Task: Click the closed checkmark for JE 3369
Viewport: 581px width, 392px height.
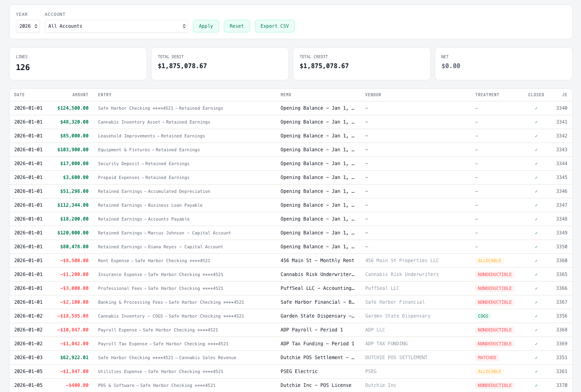Action: click(536, 344)
